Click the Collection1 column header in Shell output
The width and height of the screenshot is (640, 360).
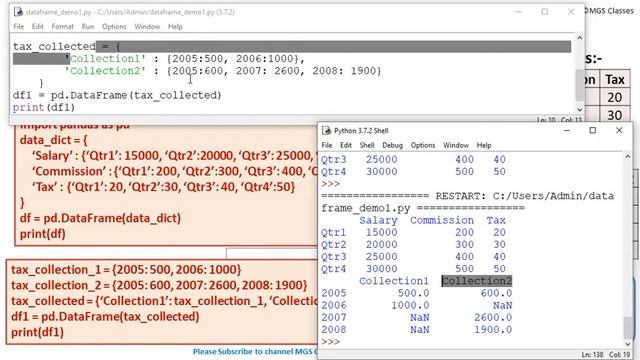click(x=394, y=281)
